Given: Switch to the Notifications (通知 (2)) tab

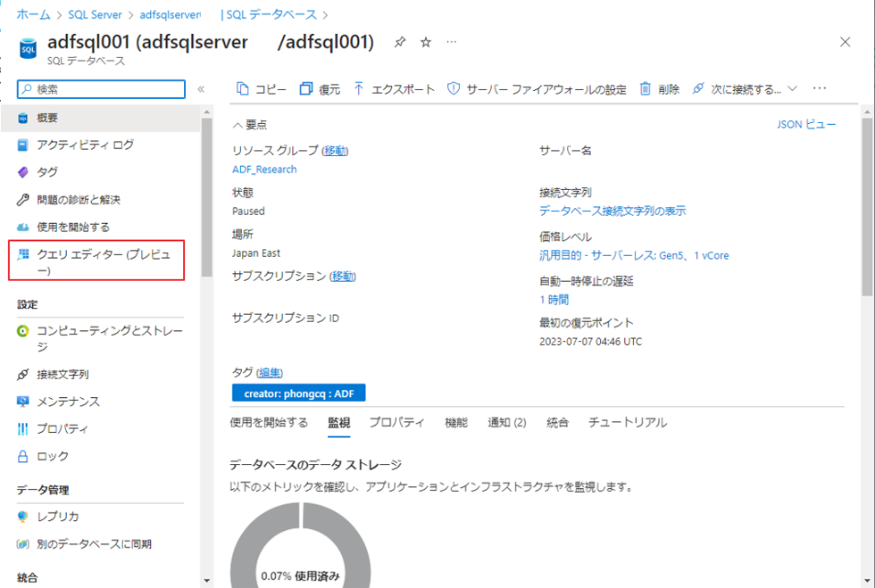Looking at the screenshot, I should click(x=506, y=423).
